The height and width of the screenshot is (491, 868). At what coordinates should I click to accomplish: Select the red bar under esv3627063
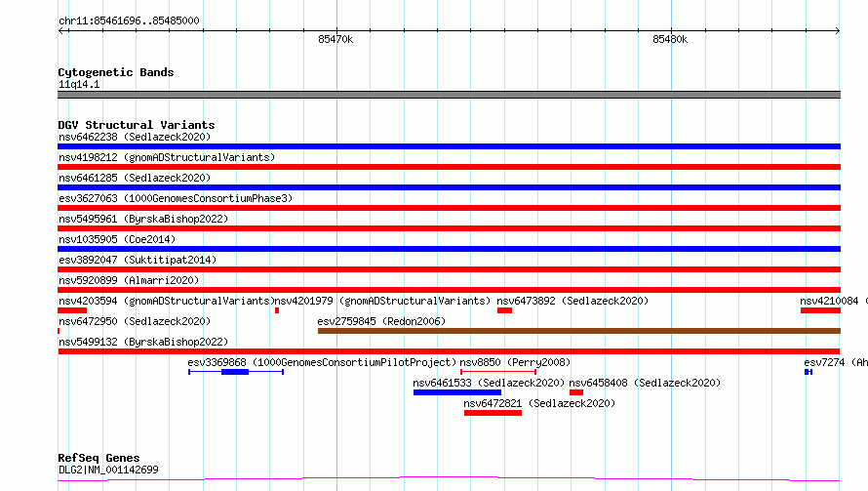[449, 208]
